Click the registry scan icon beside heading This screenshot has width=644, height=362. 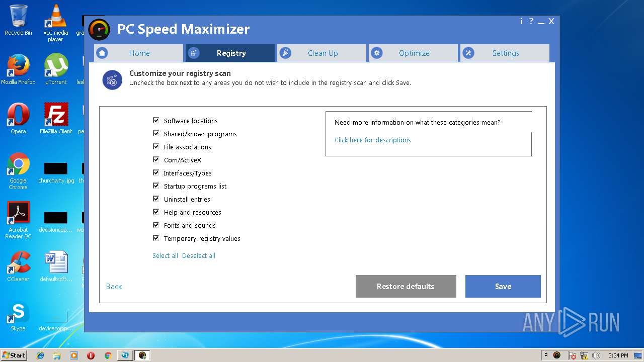pos(112,80)
